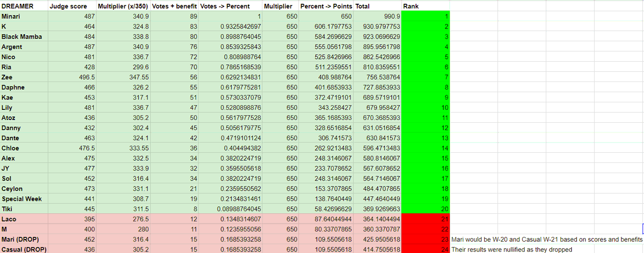
Task: Select Chloe's judge score 476.5
Action: (x=72, y=149)
